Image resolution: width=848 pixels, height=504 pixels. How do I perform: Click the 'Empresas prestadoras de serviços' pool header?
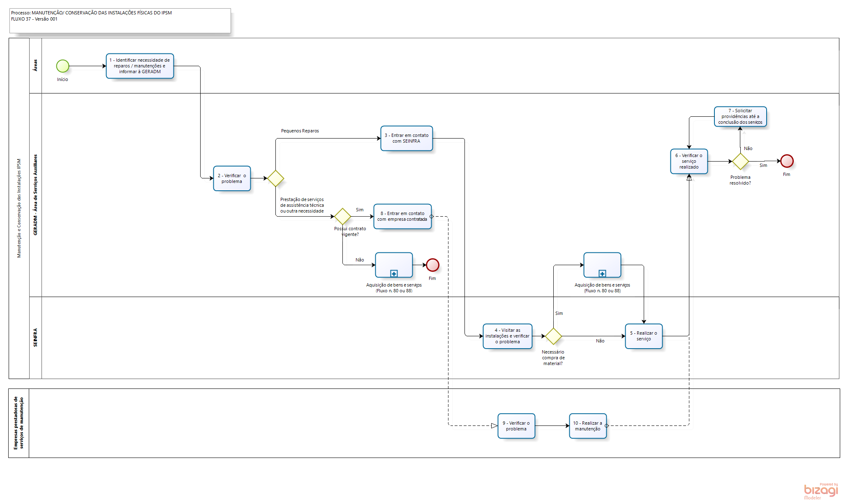18,423
